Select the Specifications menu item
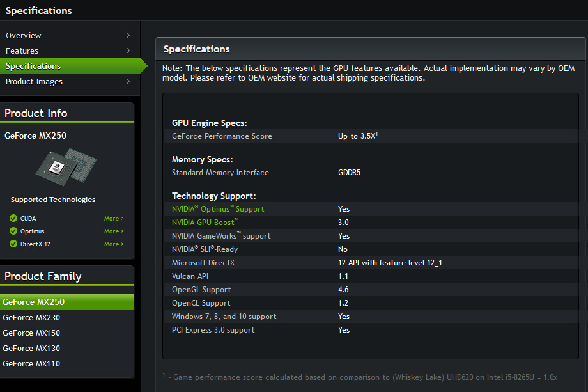 point(33,66)
